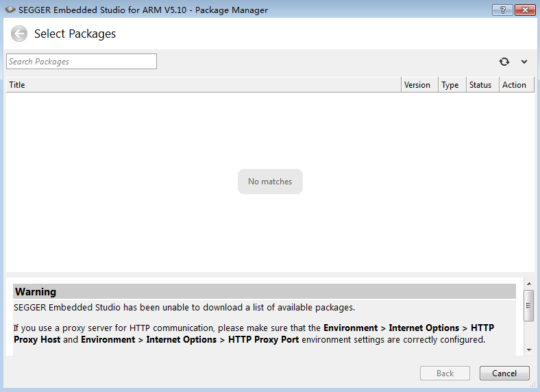Click the 'unable to download a list' message
This screenshot has width=540, height=392.
tap(184, 307)
